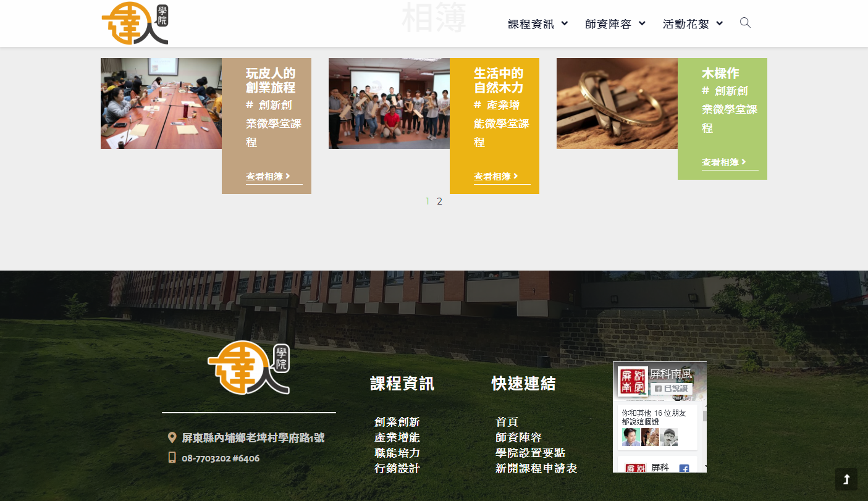The image size is (868, 501).
Task: Expand the 課程資訊 dropdown menu
Action: (537, 24)
